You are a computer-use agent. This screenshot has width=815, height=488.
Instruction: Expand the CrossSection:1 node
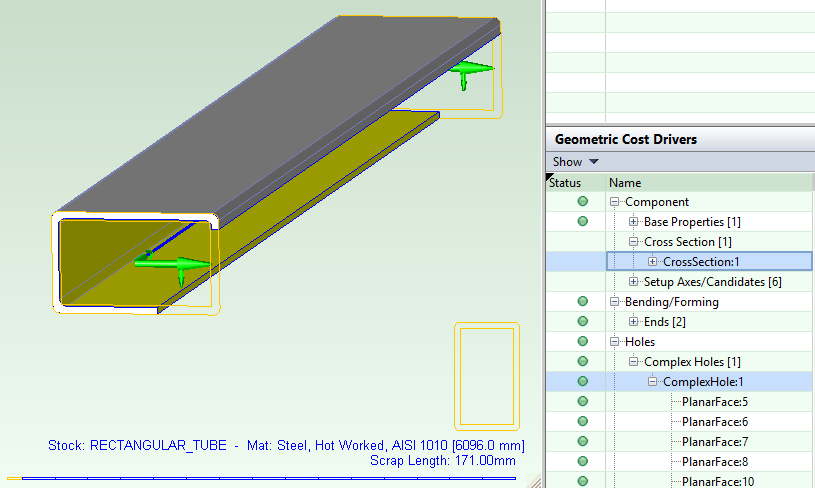pos(652,262)
